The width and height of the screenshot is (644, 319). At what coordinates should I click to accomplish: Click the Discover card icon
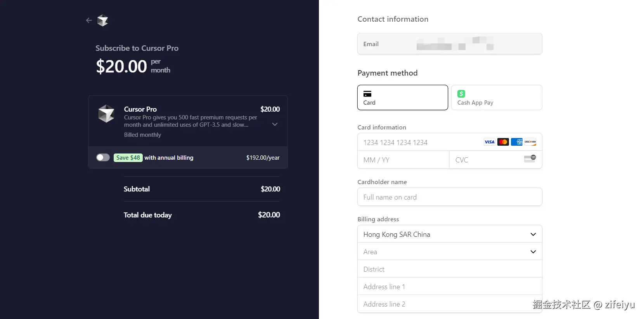click(x=530, y=142)
